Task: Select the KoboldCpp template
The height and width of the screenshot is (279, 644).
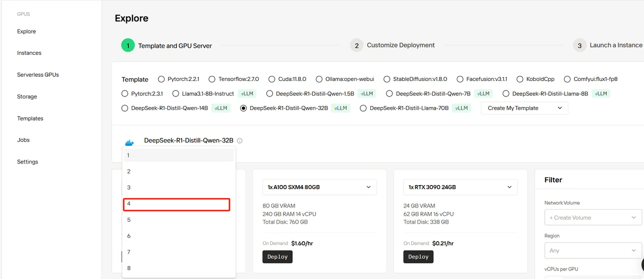Action: click(x=520, y=79)
